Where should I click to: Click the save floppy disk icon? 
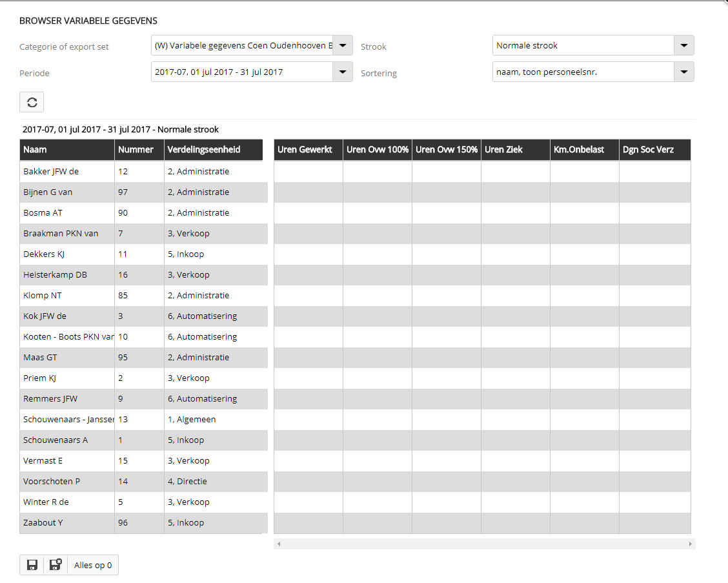click(32, 566)
